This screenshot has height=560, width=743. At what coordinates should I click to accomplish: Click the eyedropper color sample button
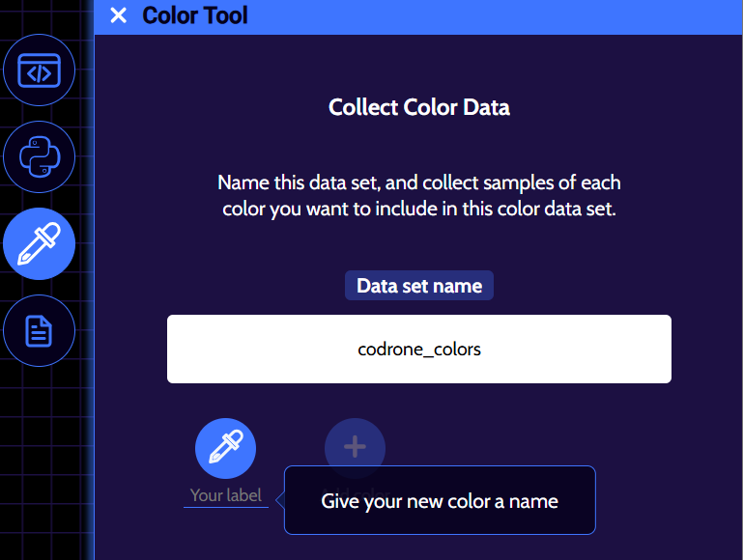coord(225,448)
